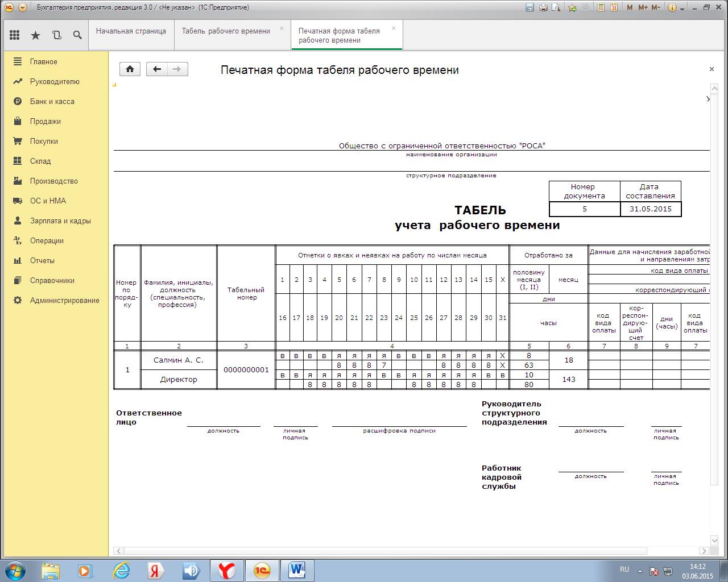This screenshot has height=582, width=728.
Task: Go back with the left arrow button
Action: [157, 69]
